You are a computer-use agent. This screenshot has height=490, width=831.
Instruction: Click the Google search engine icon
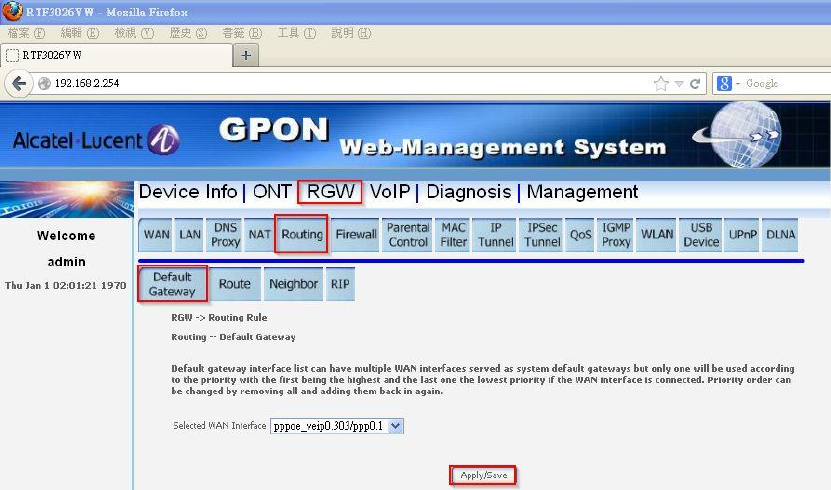point(724,84)
